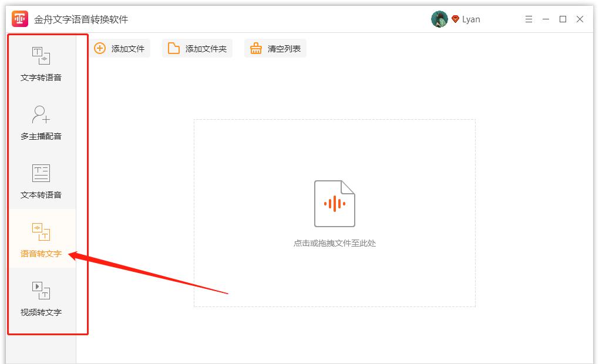Click the 添加文件夹 button
Viewport: 599px width, 364px height.
pyautogui.click(x=197, y=48)
